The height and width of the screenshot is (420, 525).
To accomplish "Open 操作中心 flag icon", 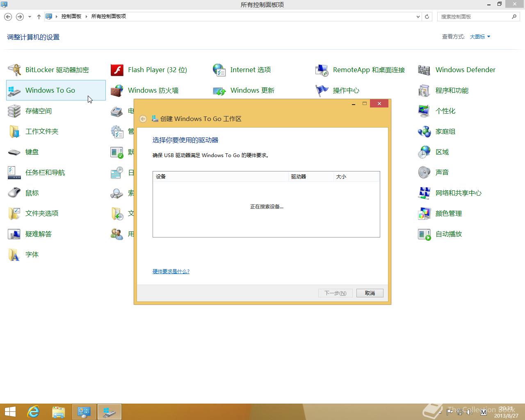I will 322,90.
